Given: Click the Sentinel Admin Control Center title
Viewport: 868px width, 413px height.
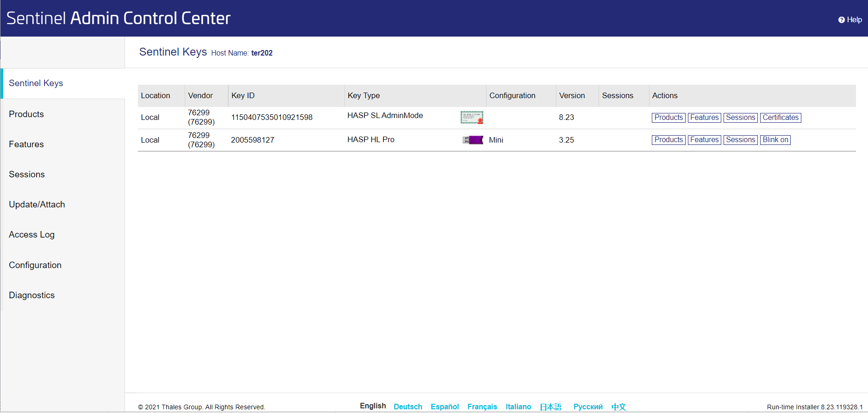Looking at the screenshot, I should coord(119,18).
